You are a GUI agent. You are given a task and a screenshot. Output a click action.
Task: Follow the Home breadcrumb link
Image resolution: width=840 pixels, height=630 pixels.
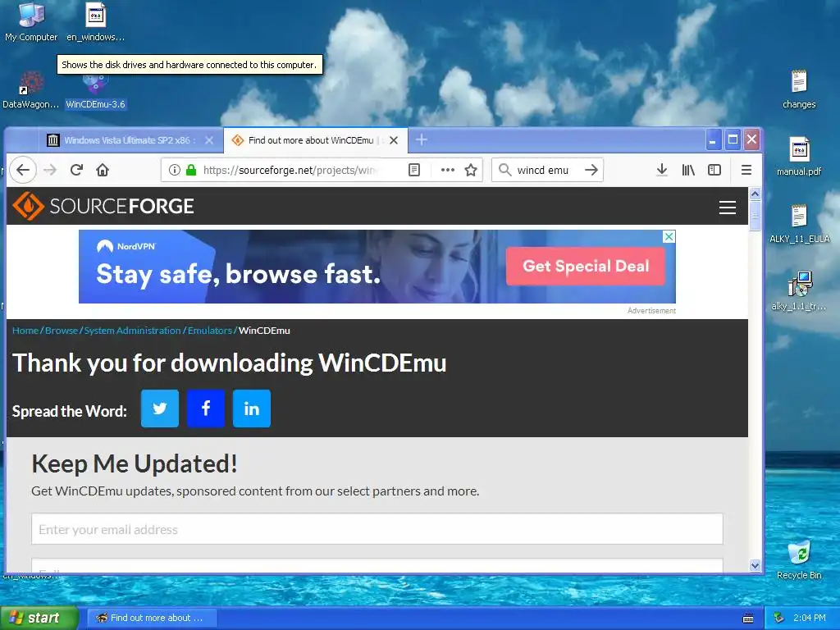tap(25, 331)
